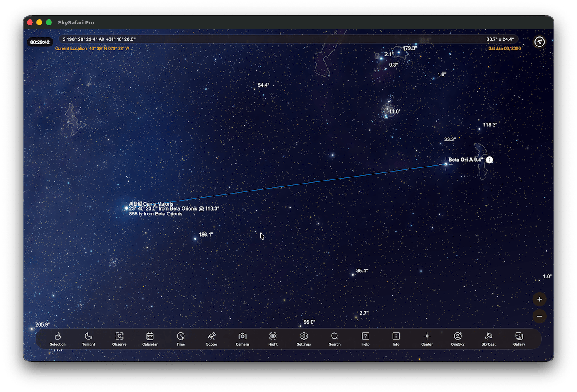Select the double star labeled 265.9"
577x392 pixels.
[32, 329]
